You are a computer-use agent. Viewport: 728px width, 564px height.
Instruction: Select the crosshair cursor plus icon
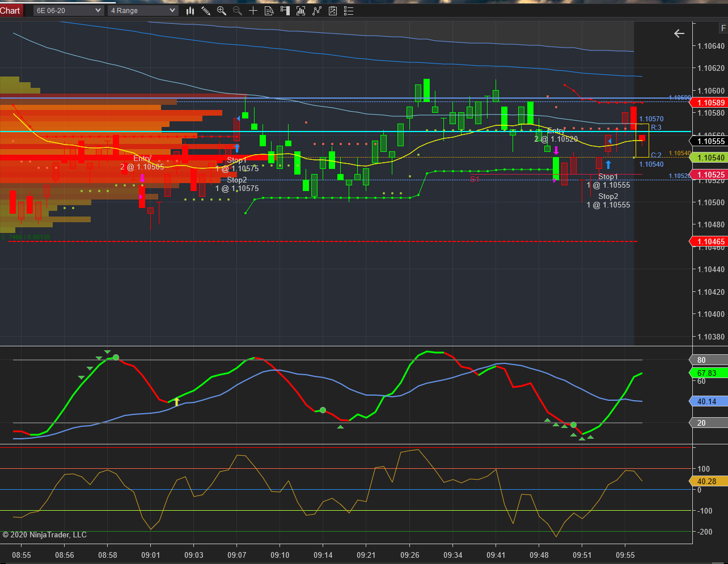pos(253,11)
